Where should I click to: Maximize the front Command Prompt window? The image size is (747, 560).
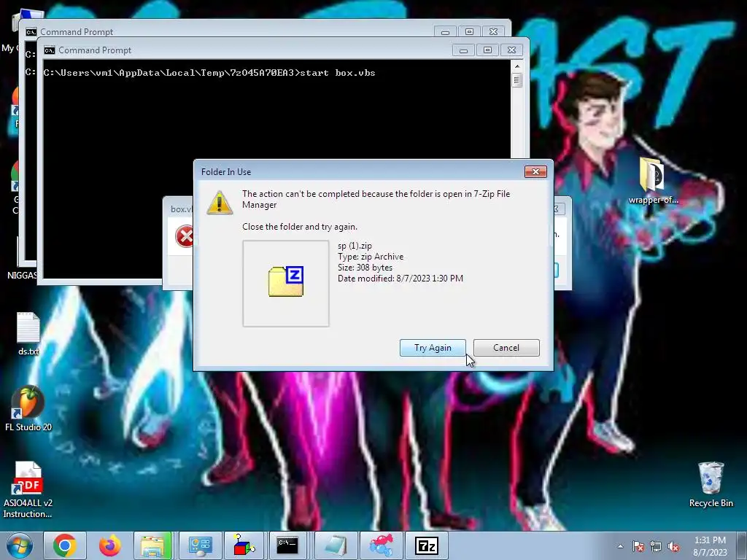[487, 50]
